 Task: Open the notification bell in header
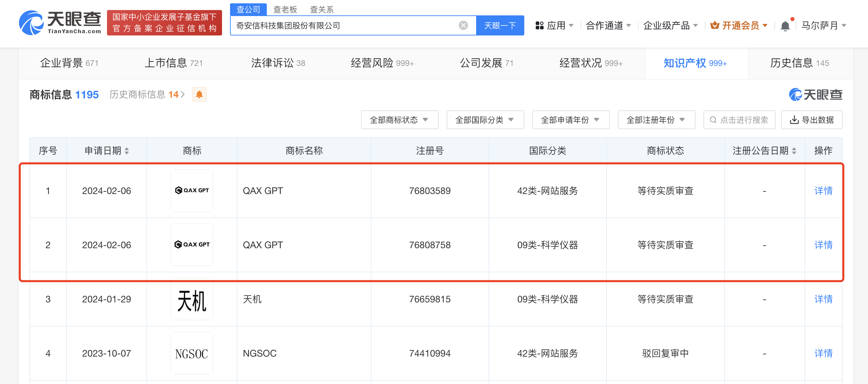coord(785,26)
